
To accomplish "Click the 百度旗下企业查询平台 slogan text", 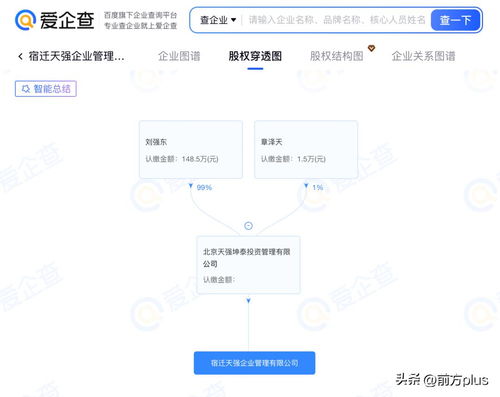I will click(140, 15).
